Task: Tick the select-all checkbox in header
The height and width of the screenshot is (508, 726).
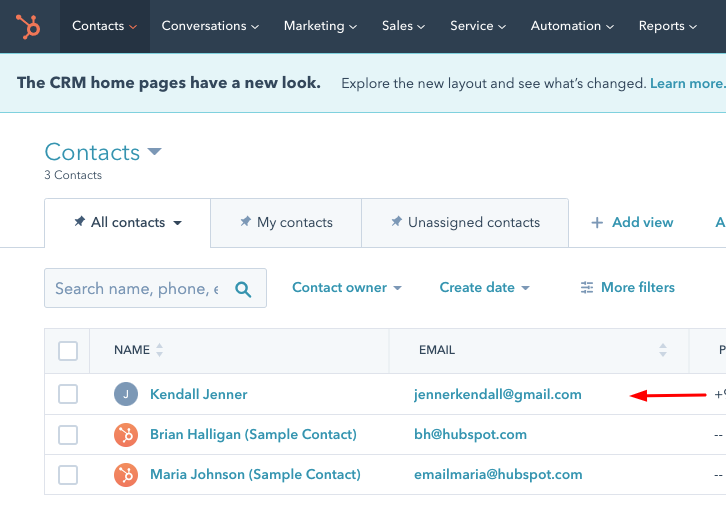Action: [68, 351]
